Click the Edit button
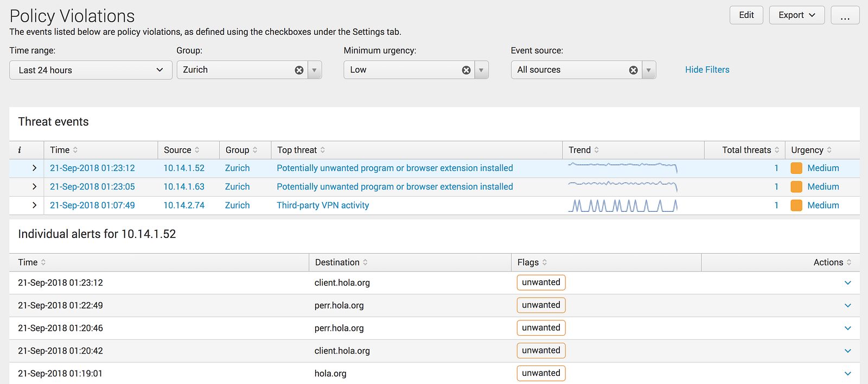Screen dimensions: 868x384 (x=746, y=15)
